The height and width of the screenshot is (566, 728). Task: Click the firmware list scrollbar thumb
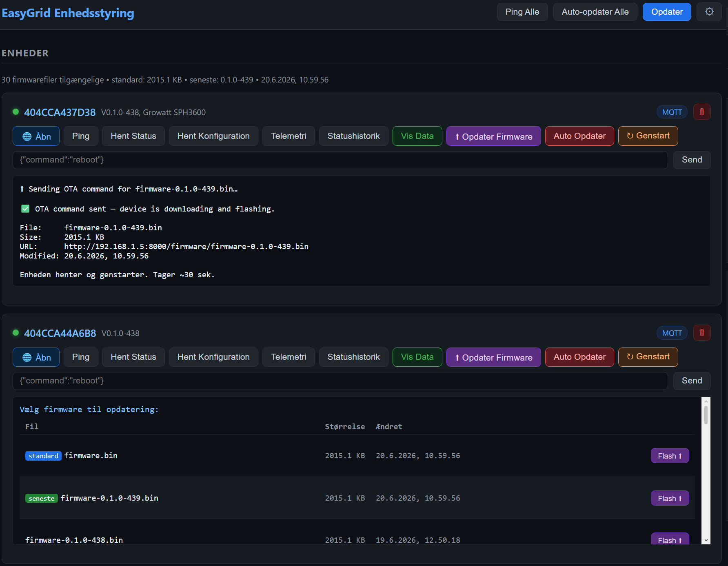point(706,415)
